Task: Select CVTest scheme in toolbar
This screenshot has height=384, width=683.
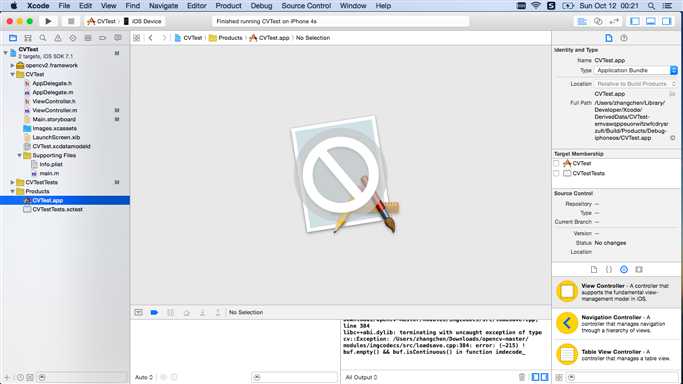Action: coord(101,21)
